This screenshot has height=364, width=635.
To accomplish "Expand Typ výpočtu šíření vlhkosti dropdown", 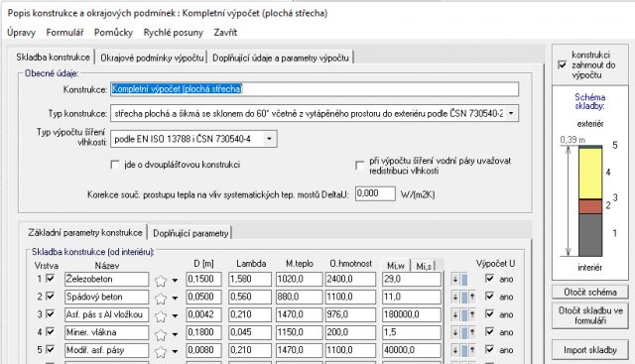I will (269, 139).
